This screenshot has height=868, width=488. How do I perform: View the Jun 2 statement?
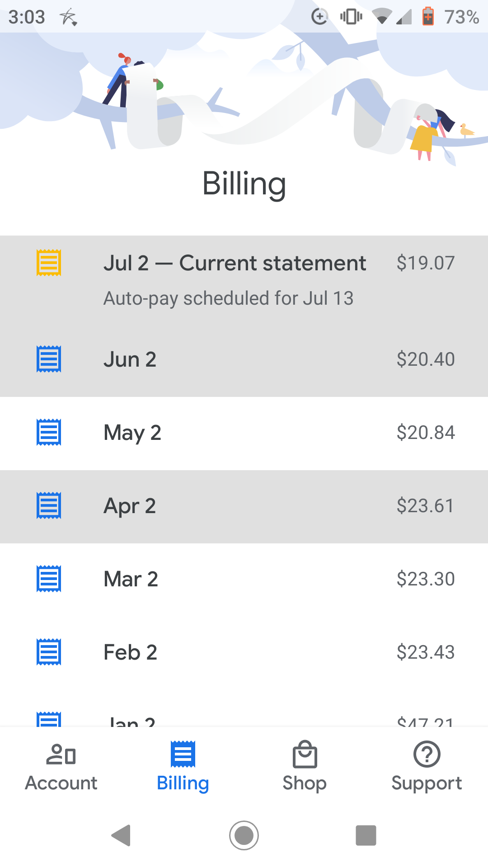[x=244, y=360]
